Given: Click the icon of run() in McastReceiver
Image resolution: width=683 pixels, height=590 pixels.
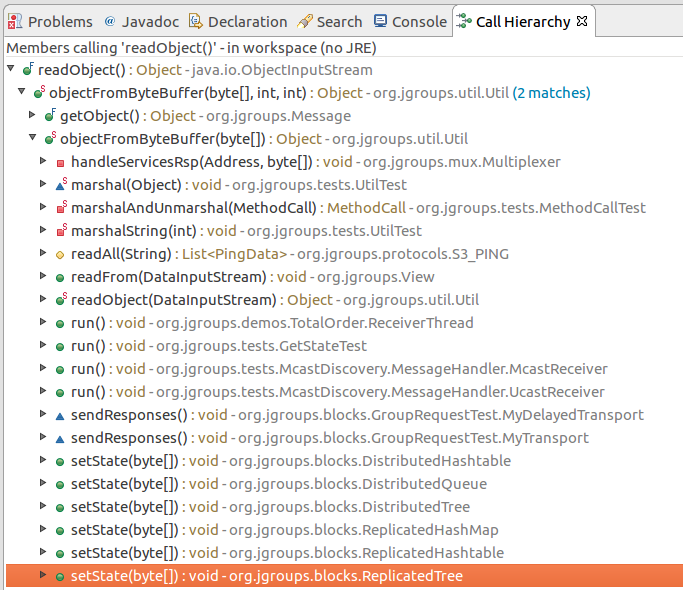Looking at the screenshot, I should point(60,370).
